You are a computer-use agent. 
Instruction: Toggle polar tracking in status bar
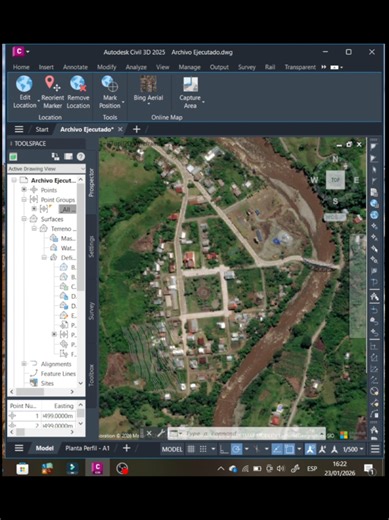click(236, 449)
